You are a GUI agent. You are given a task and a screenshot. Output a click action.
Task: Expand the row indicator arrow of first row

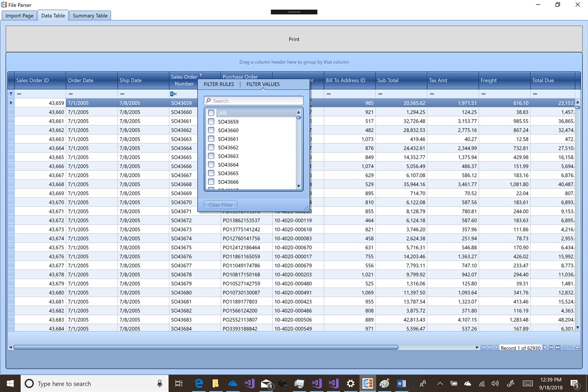click(x=11, y=103)
